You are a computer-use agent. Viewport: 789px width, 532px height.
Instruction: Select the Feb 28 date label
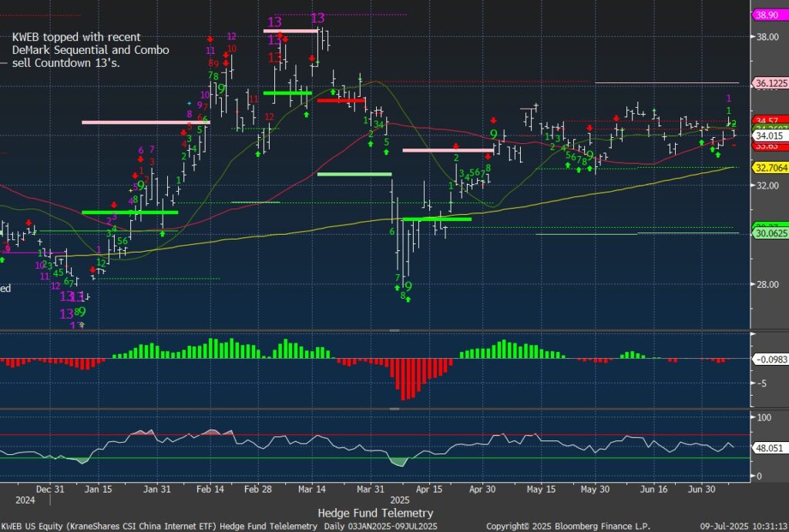point(257,489)
